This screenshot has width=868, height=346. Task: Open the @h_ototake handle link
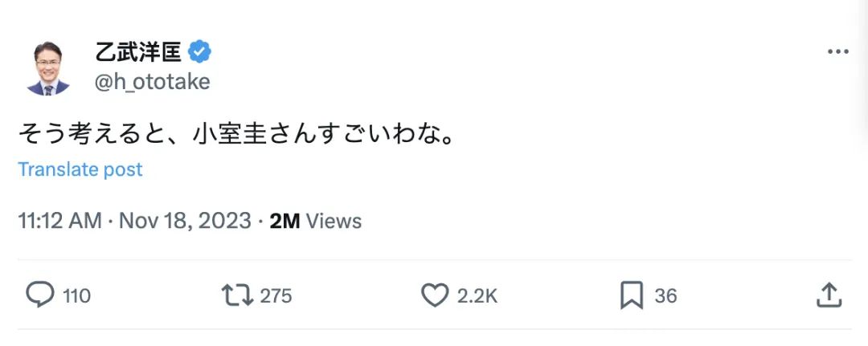click(152, 82)
